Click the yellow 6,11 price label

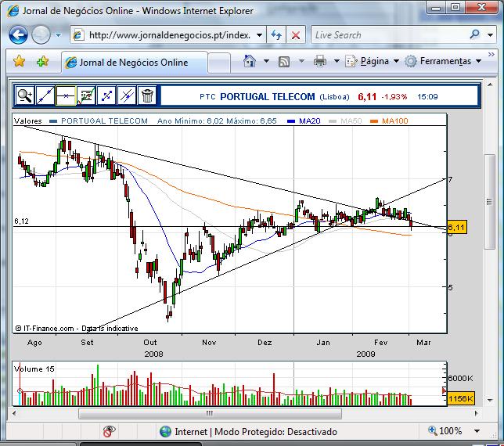tap(456, 228)
